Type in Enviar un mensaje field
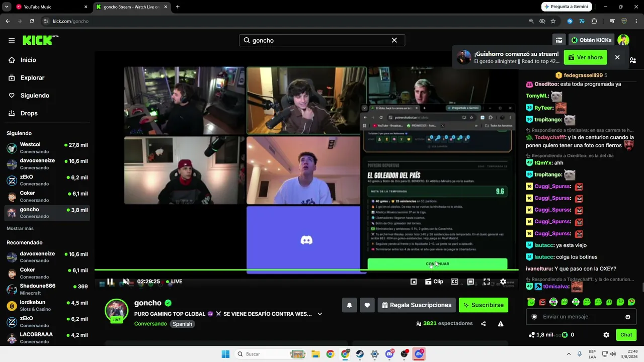644x362 pixels. 581,317
